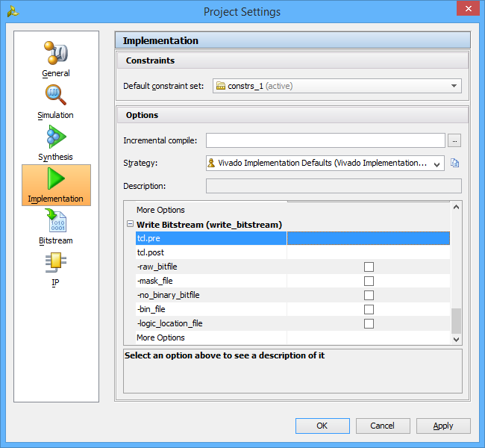Click the options list scrollbar thumb
This screenshot has height=448, width=485.
pyautogui.click(x=456, y=321)
